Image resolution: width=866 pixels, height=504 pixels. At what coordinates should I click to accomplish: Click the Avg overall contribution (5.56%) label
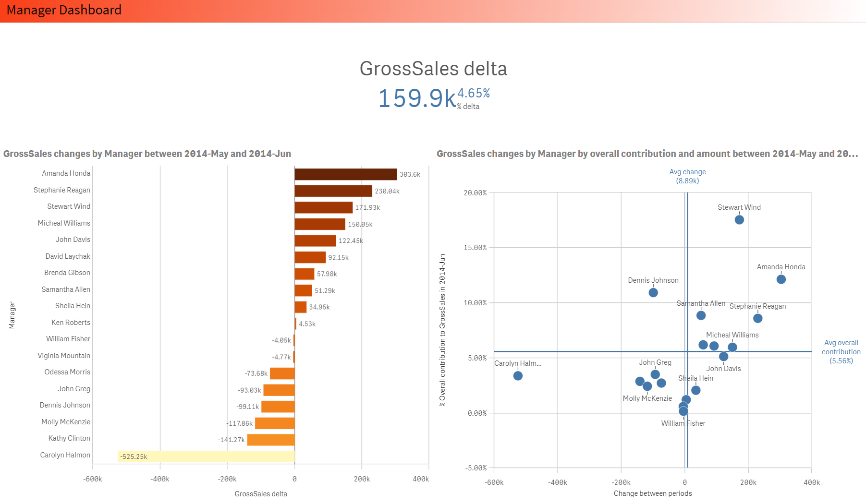tap(841, 351)
